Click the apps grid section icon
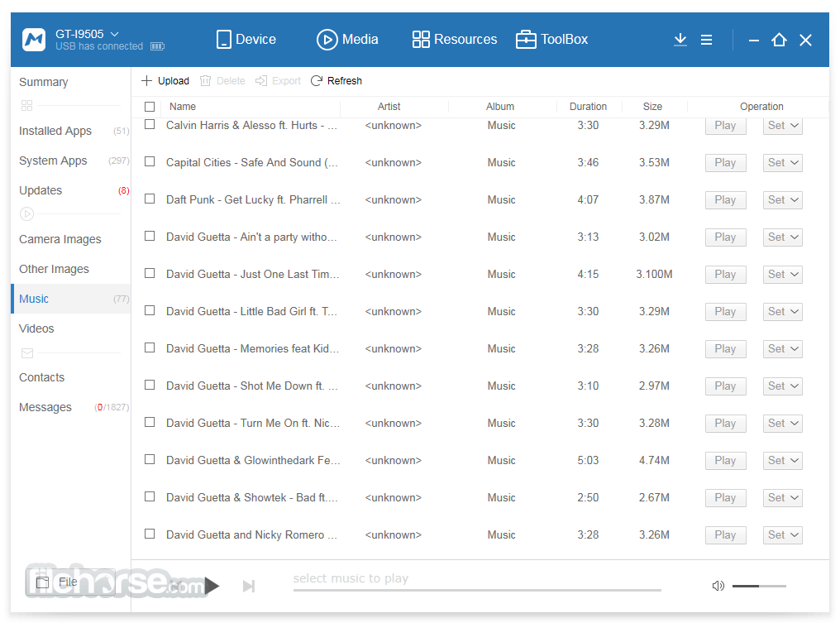Screen dimensions: 840x623 [x=26, y=106]
